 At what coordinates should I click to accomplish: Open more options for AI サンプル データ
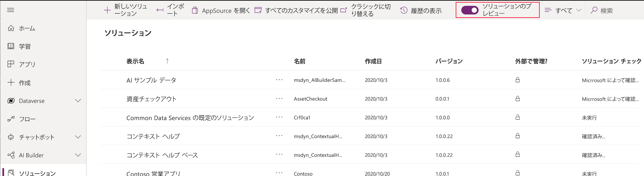point(279,80)
